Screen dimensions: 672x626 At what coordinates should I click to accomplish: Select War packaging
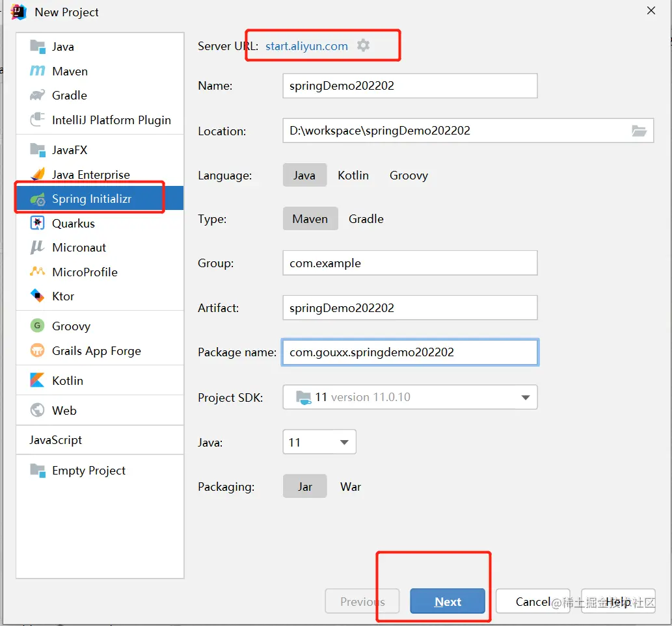[x=351, y=486]
